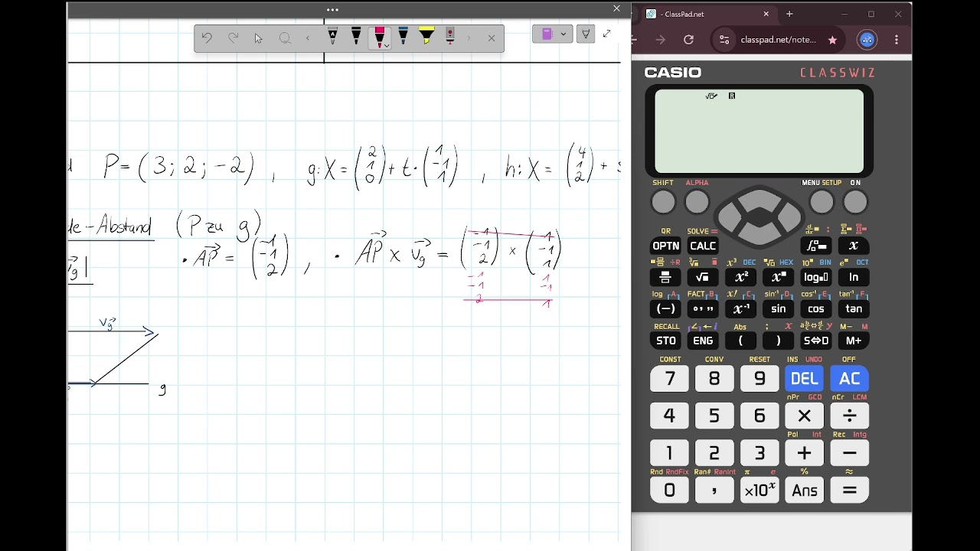Click the blue DEL key
980x551 pixels.
(x=804, y=378)
